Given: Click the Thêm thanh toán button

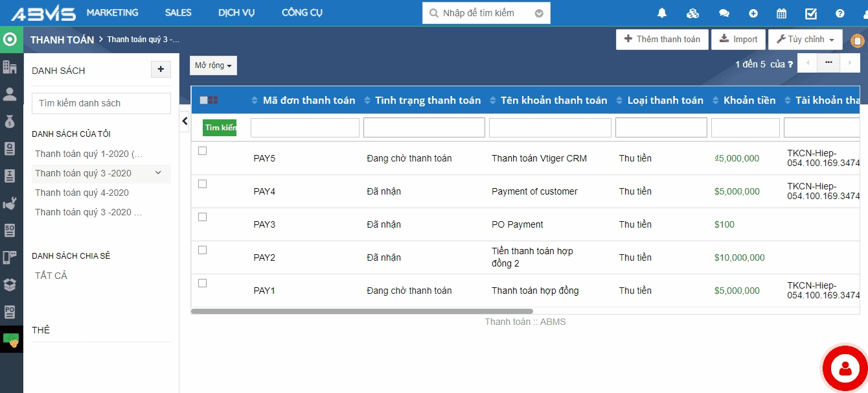Looking at the screenshot, I should tap(661, 40).
